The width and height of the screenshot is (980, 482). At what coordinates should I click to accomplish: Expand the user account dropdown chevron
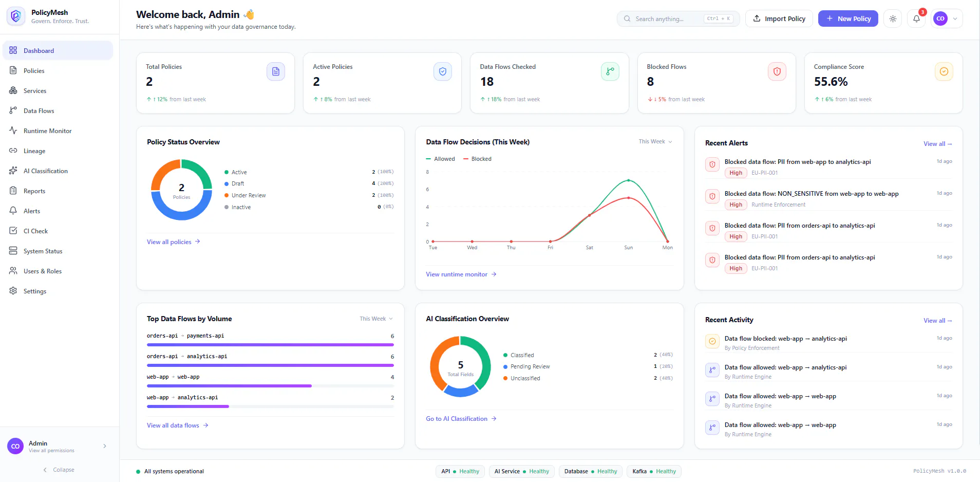click(x=955, y=18)
